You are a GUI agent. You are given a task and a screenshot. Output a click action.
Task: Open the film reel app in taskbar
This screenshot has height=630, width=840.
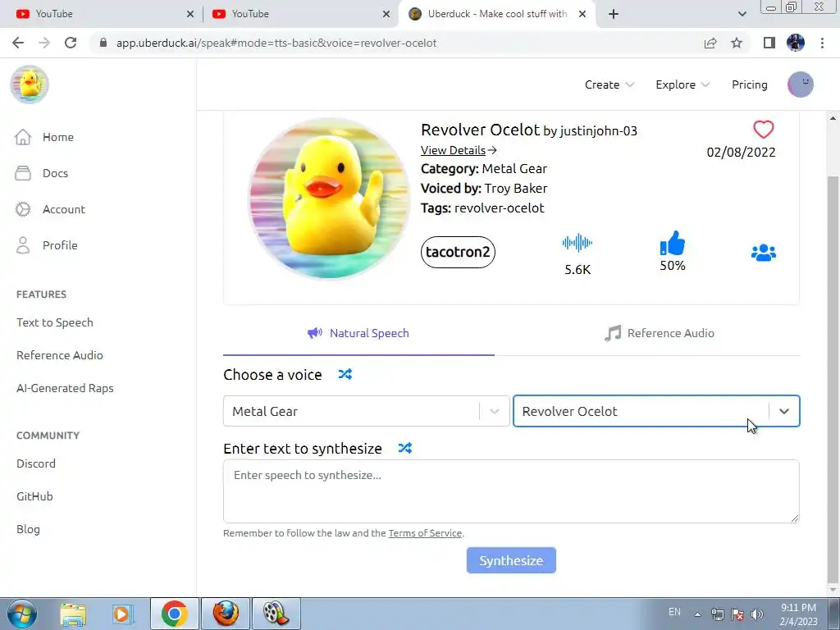(x=276, y=614)
